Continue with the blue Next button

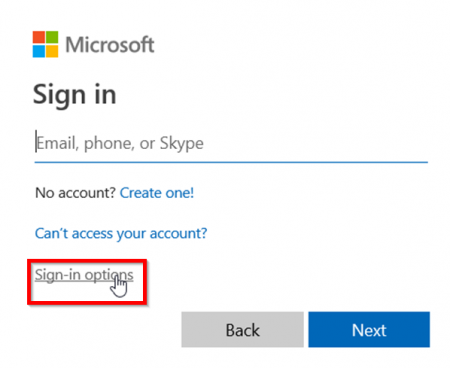[369, 330]
